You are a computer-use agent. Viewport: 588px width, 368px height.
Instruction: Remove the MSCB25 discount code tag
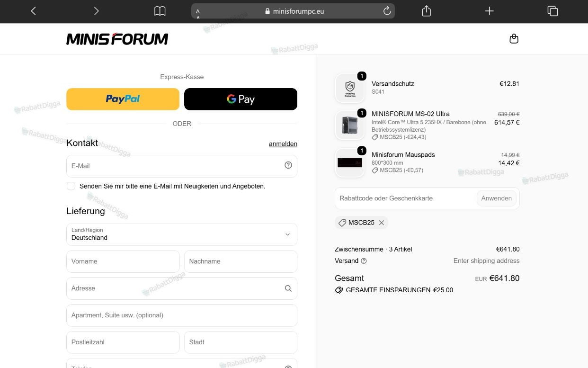[x=381, y=223]
